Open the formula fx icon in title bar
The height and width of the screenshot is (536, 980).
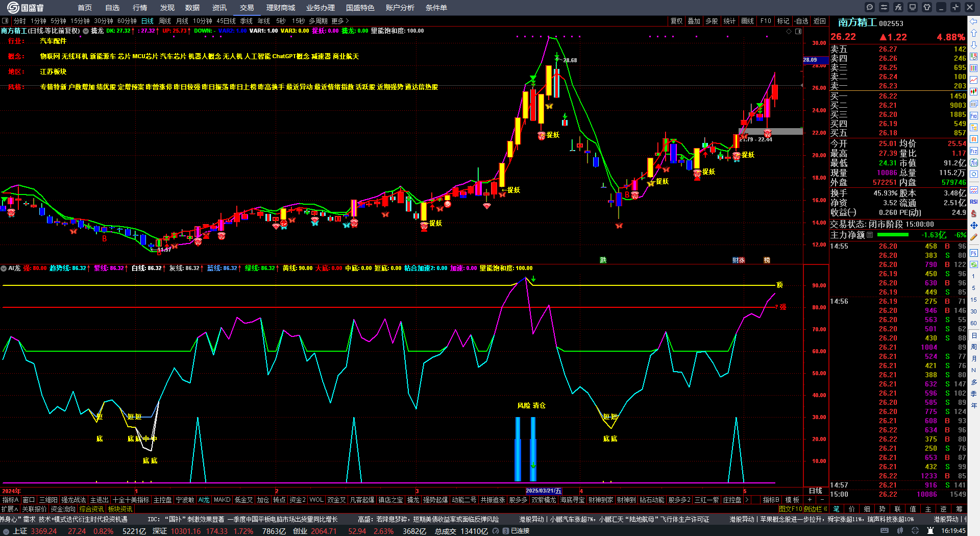tap(898, 7)
